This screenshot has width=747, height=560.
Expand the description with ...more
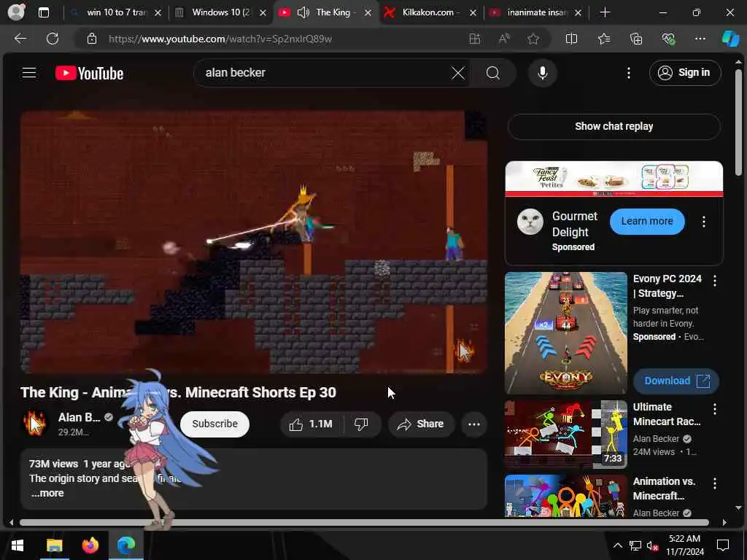pos(47,493)
